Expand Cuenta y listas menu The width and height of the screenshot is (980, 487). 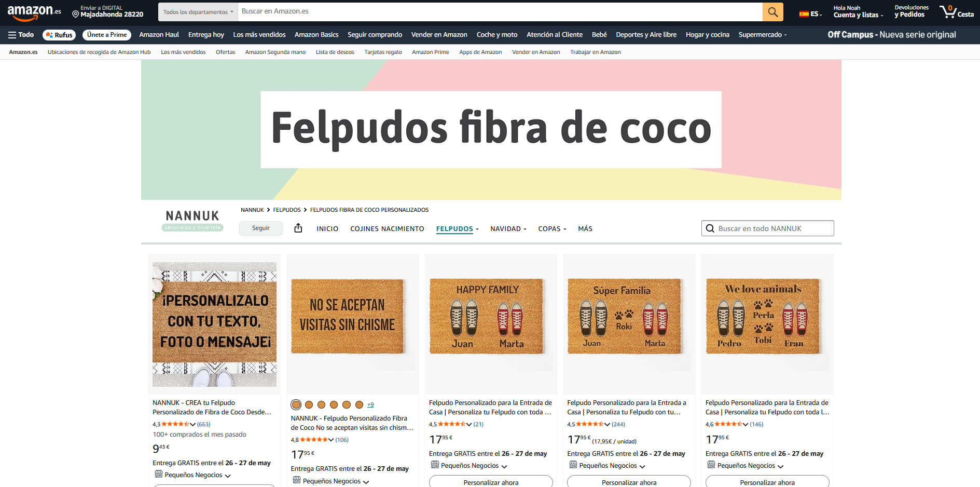(x=858, y=11)
